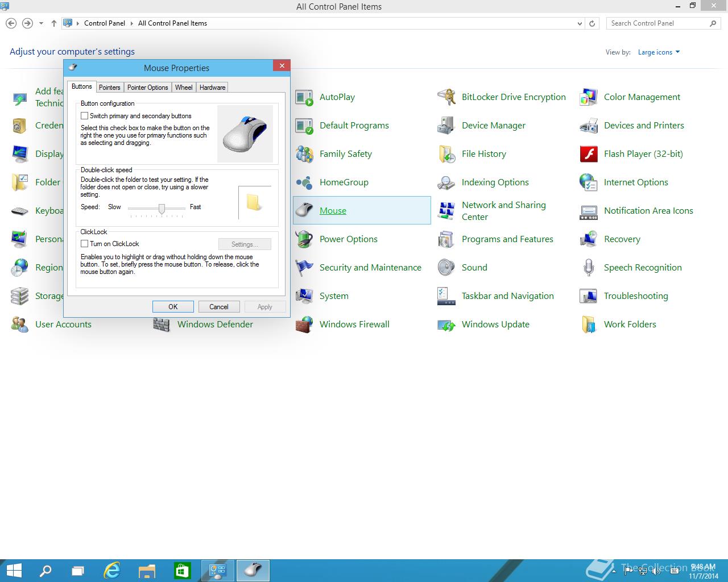Click the Work Folders link
The image size is (728, 582).
[630, 325]
